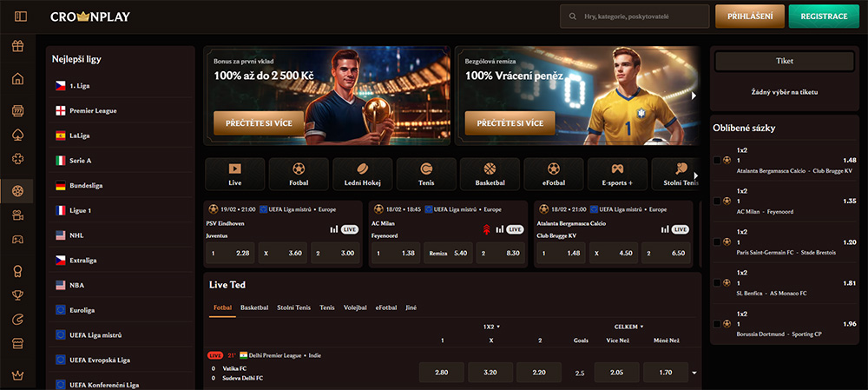The image size is (868, 390).
Task: Open the Tiket bet slip button
Action: (x=785, y=62)
